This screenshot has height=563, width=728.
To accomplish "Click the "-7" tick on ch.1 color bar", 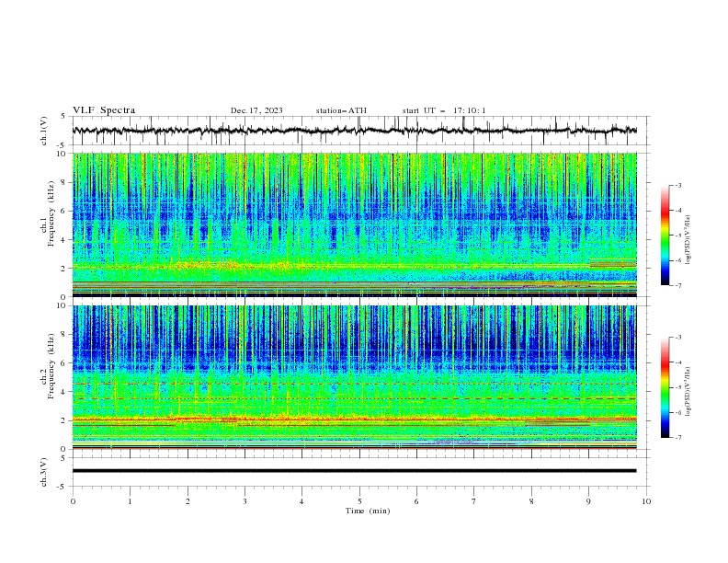I will [x=678, y=285].
